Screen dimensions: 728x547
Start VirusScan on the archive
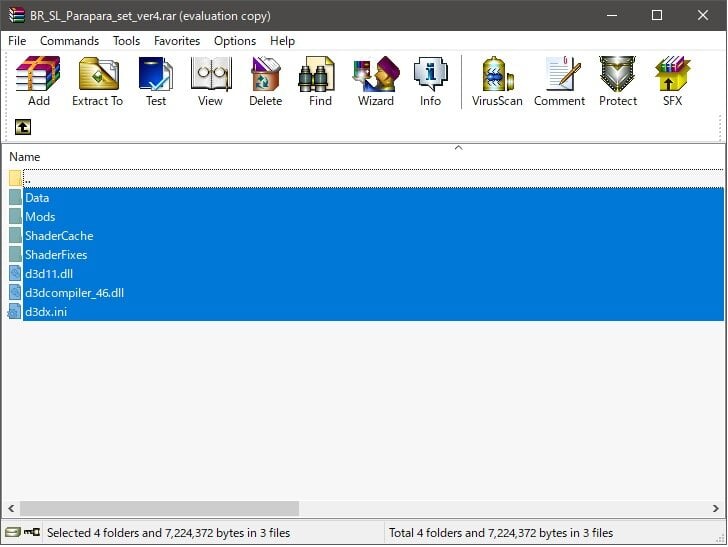pyautogui.click(x=497, y=82)
